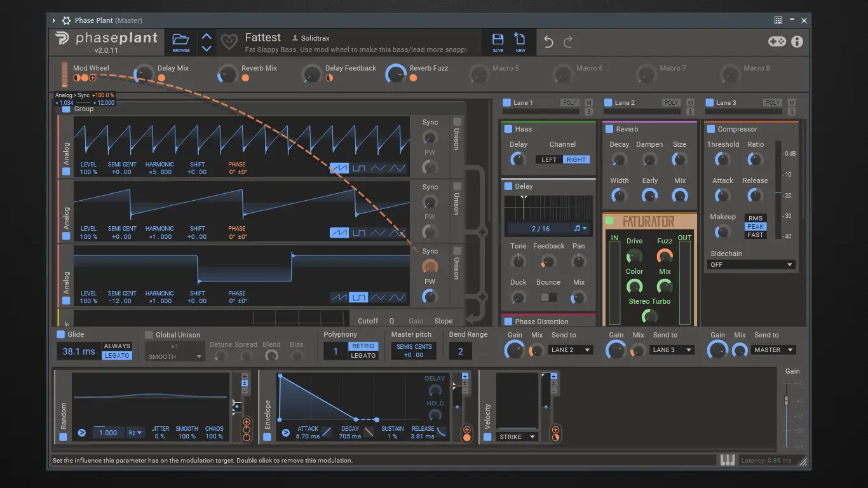This screenshot has width=868, height=488.
Task: Click the 38.1 ms Glide time field
Action: (78, 351)
